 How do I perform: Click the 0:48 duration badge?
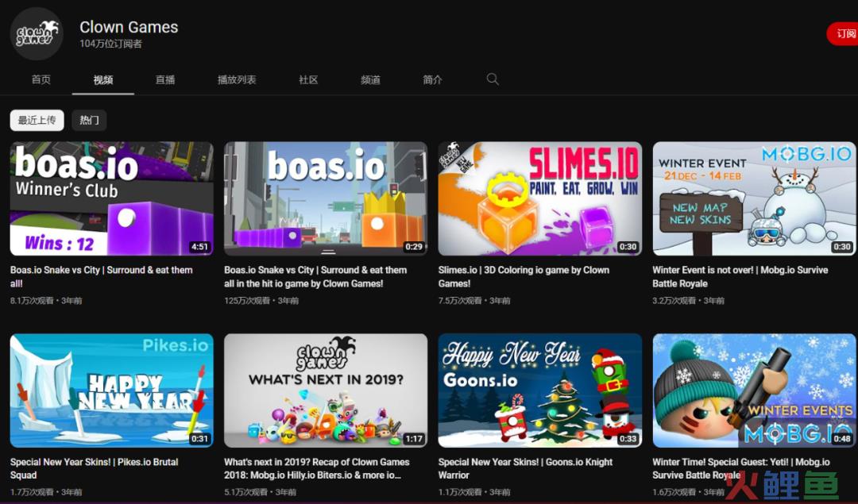842,439
